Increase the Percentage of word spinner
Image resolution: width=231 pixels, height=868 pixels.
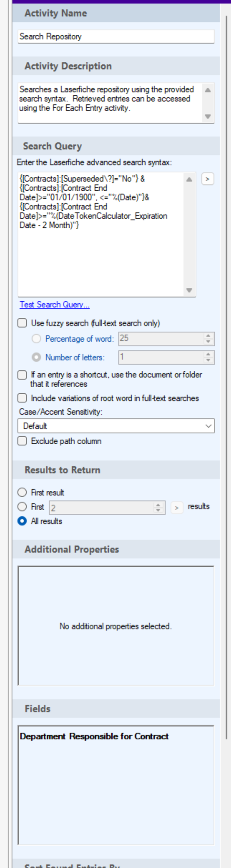pyautogui.click(x=208, y=336)
